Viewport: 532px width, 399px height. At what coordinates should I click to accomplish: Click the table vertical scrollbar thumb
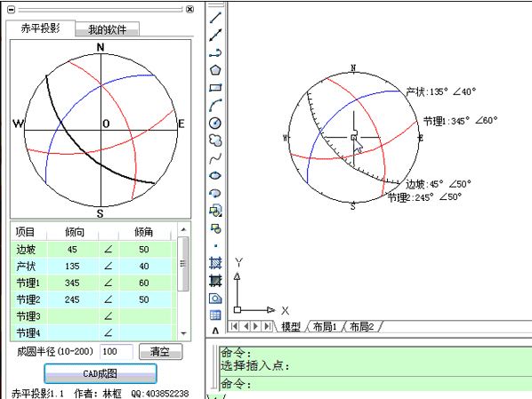[x=183, y=263]
